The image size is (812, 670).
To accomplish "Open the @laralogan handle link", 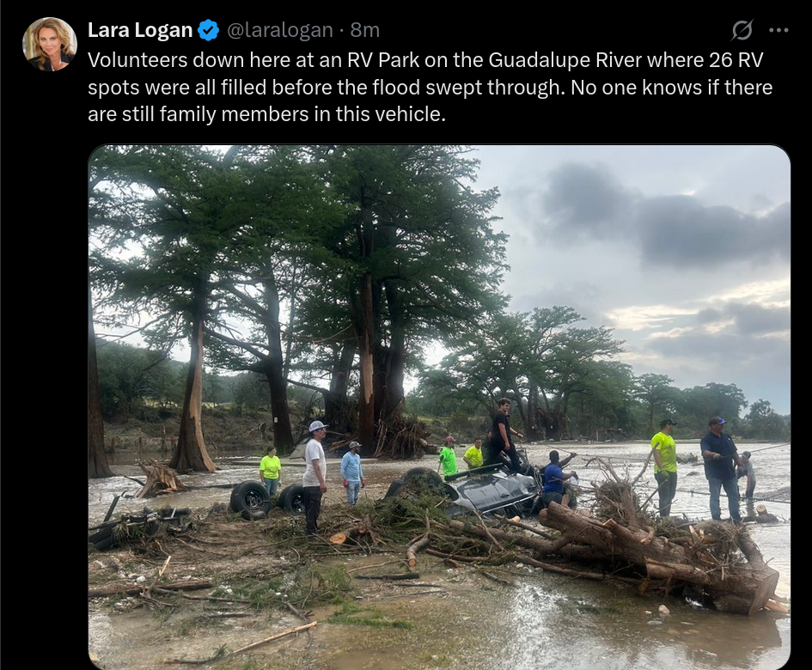I will [x=279, y=30].
